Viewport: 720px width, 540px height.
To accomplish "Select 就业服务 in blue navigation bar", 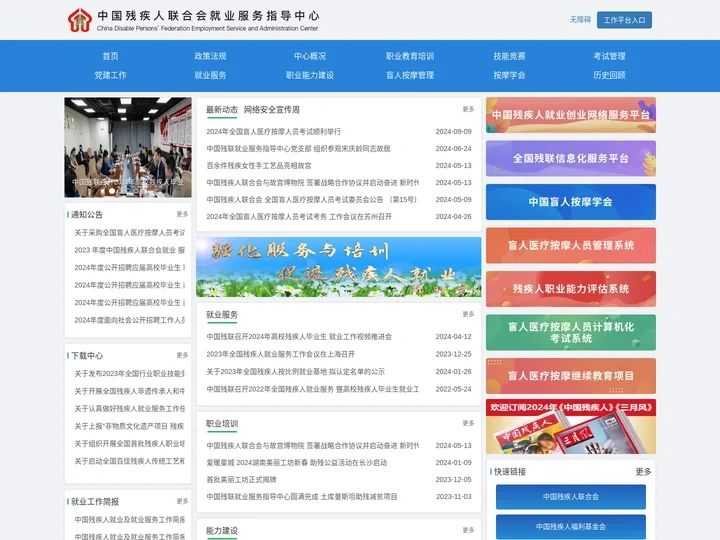I will (210, 75).
